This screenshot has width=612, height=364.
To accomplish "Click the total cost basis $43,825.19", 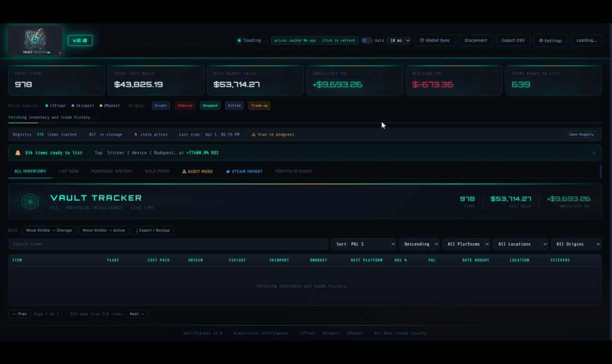I will [139, 84].
